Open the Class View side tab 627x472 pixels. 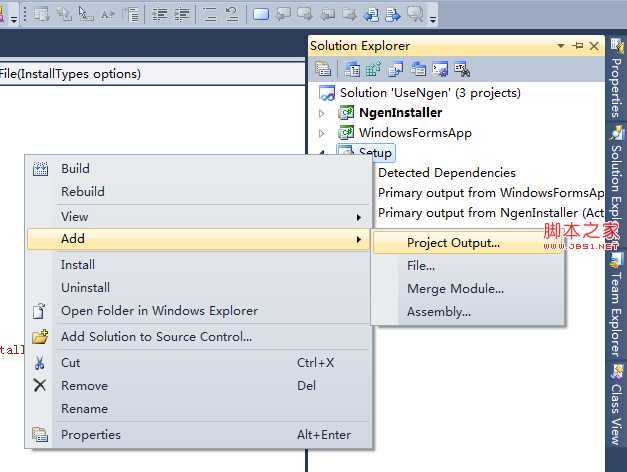[x=616, y=411]
